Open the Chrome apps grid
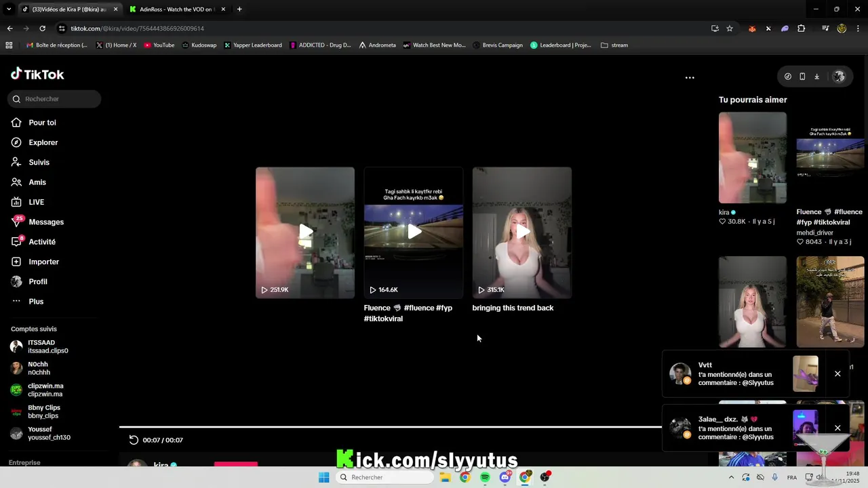This screenshot has height=488, width=868. click(x=9, y=45)
